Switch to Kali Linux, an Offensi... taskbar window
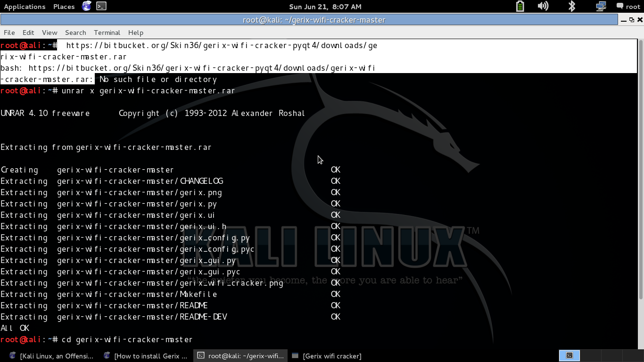644x362 pixels. click(x=52, y=356)
